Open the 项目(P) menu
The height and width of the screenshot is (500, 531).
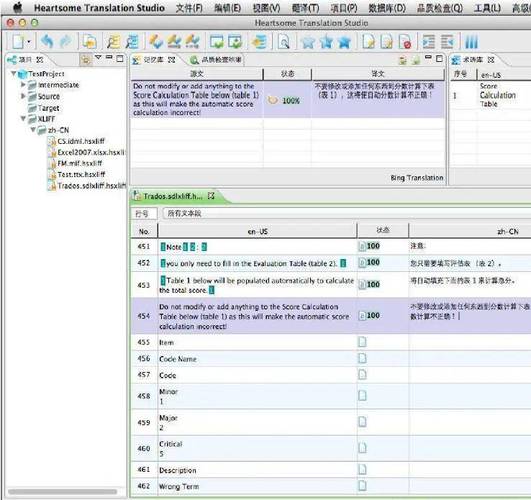tap(344, 8)
